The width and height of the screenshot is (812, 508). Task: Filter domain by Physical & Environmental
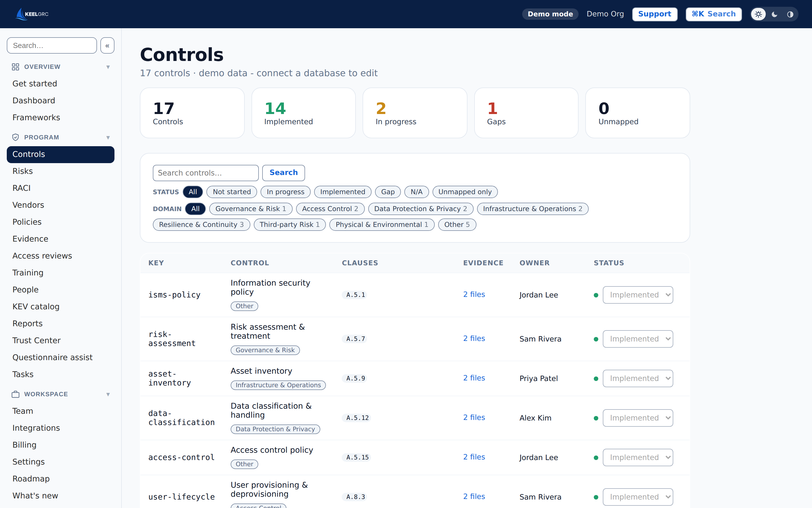pos(382,224)
